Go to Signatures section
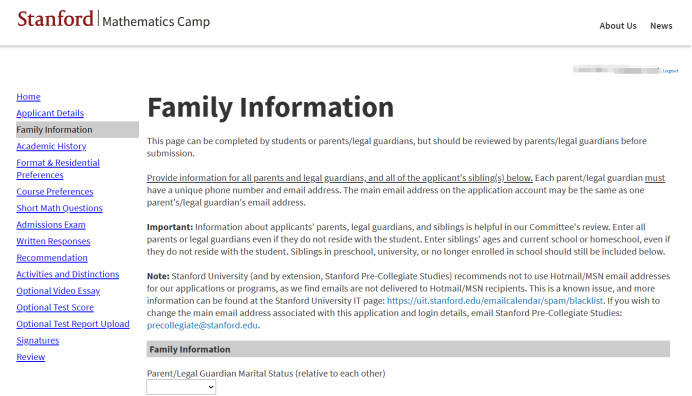692x396 pixels. coord(38,340)
